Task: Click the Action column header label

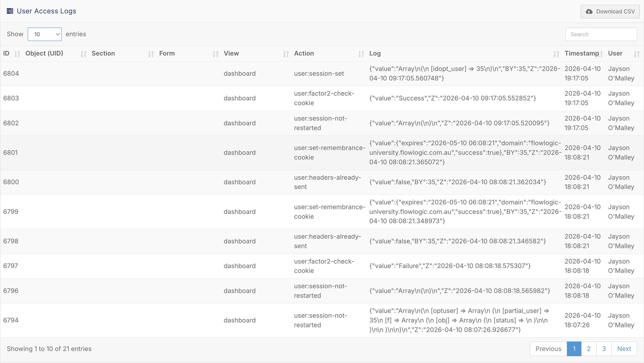Action: coord(304,53)
